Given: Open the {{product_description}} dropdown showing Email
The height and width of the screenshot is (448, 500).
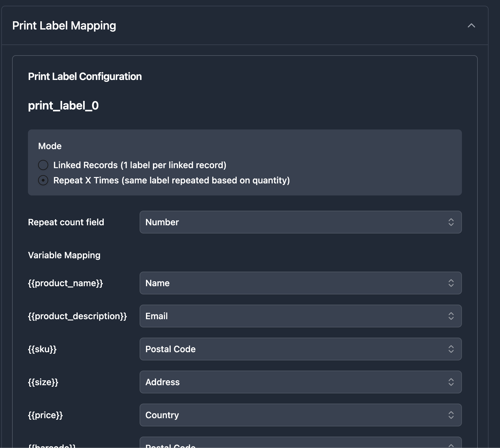Looking at the screenshot, I should (300, 316).
